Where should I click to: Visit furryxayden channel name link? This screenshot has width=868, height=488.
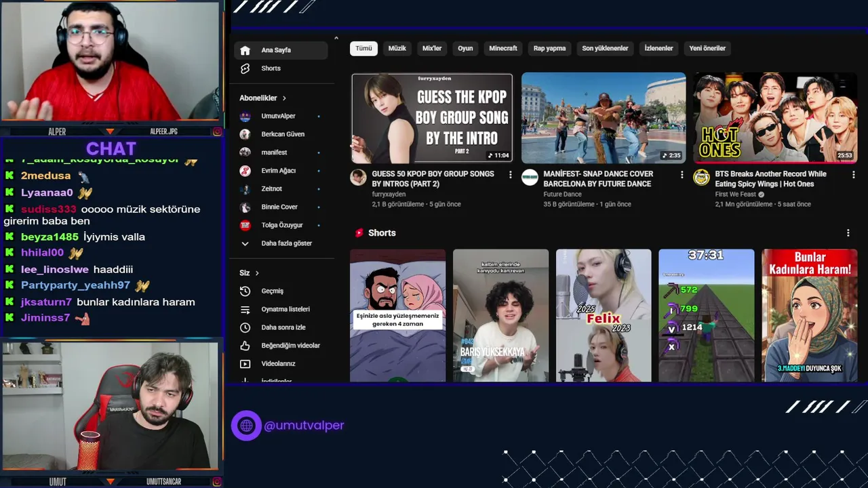(389, 195)
